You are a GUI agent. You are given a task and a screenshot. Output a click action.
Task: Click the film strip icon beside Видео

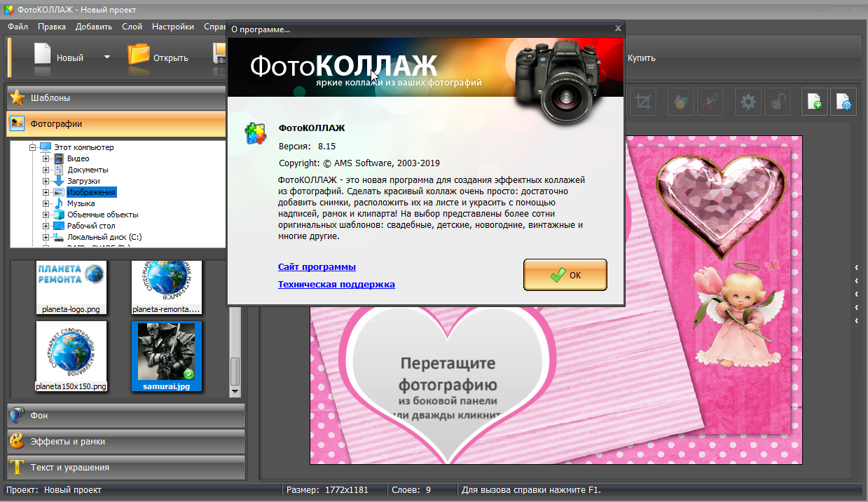(59, 158)
